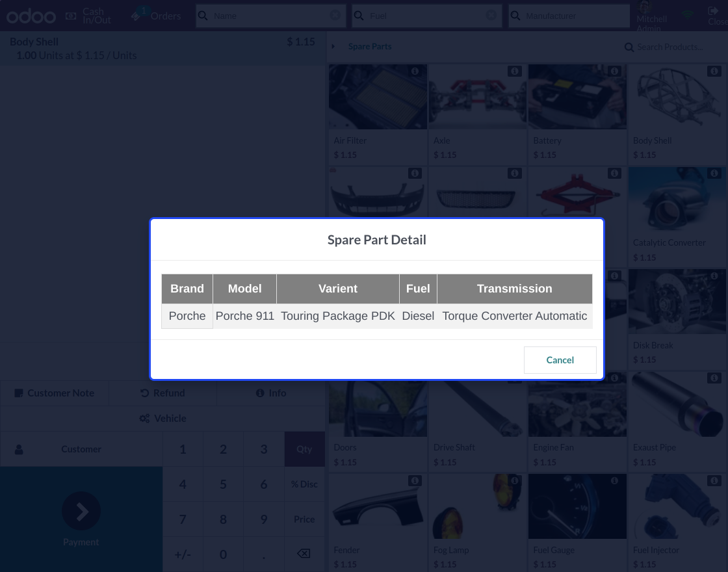Close the POS session

coord(717,16)
